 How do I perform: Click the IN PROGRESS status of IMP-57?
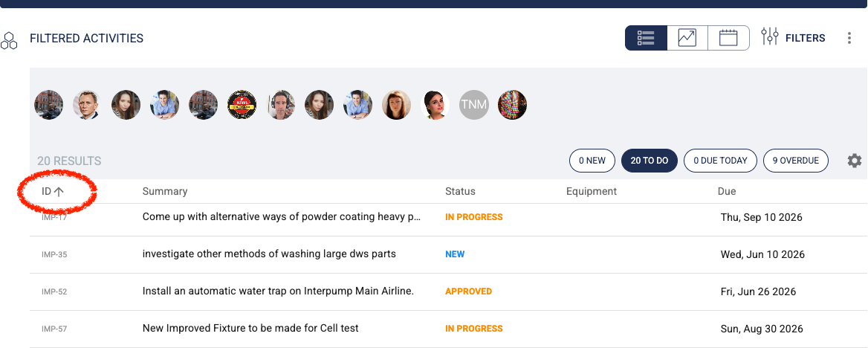[474, 329]
